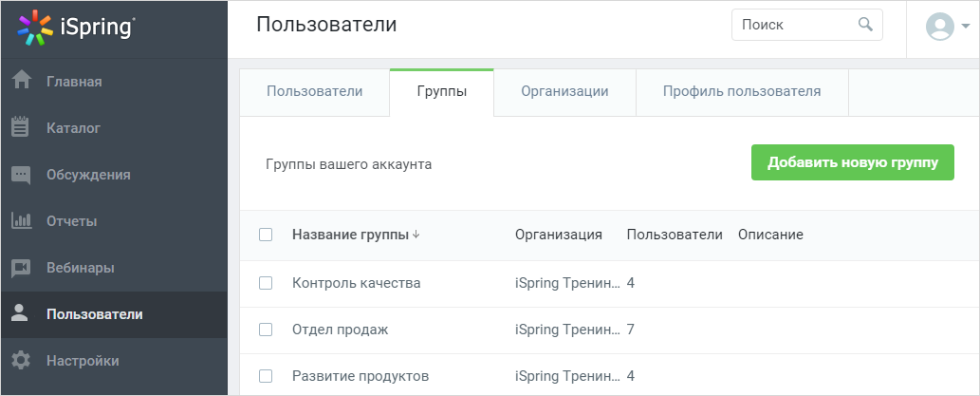Click organization cell of Развитие продуктов row

pyautogui.click(x=568, y=376)
